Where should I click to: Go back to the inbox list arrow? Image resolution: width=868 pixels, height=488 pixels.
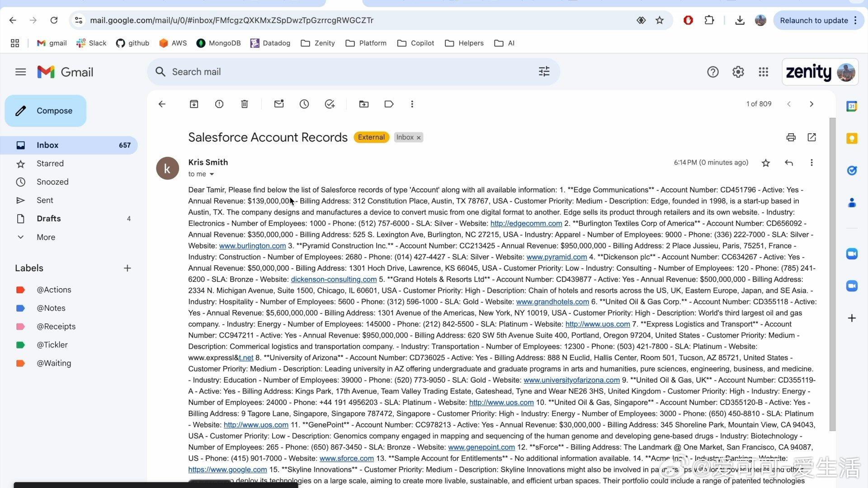(x=162, y=104)
